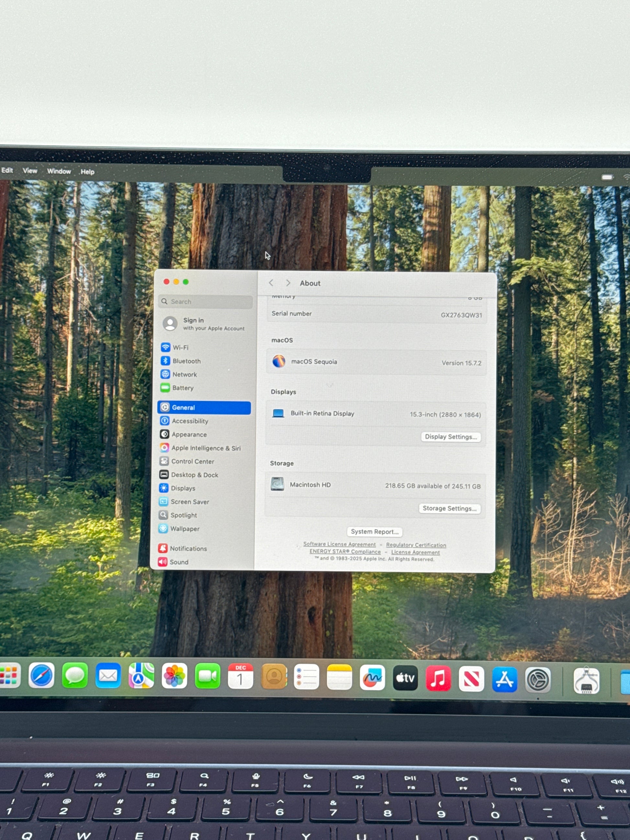The image size is (630, 840).
Task: Click the back navigation chevron
Action: point(271,283)
